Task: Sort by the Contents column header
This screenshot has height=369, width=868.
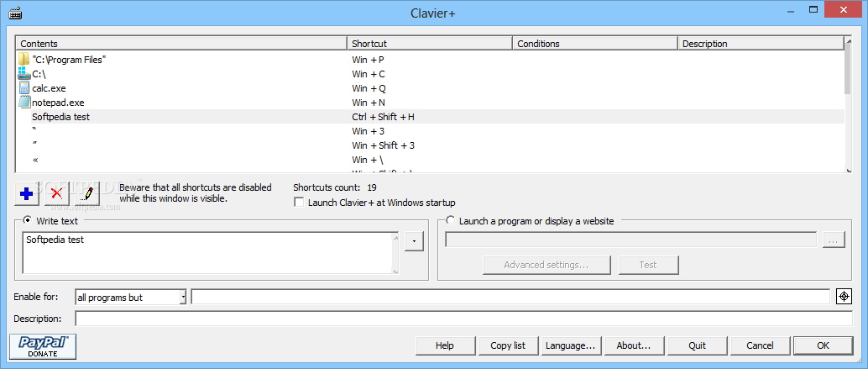Action: (x=181, y=43)
